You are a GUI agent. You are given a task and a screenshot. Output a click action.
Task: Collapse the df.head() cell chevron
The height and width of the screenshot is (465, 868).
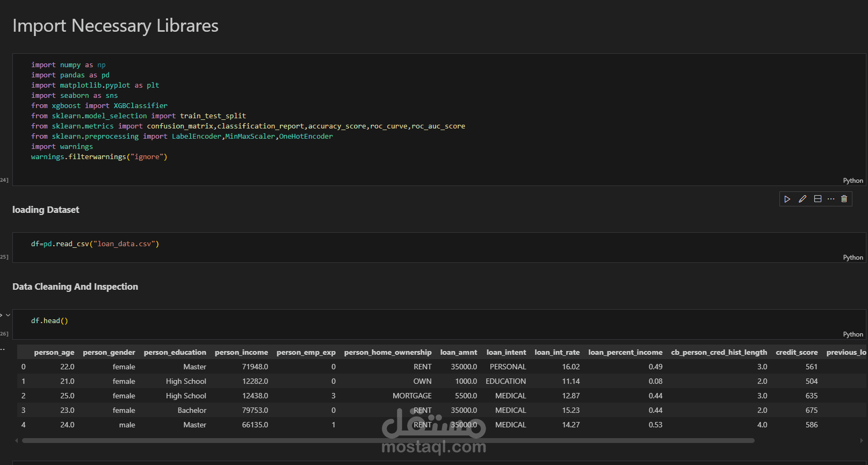click(x=8, y=315)
